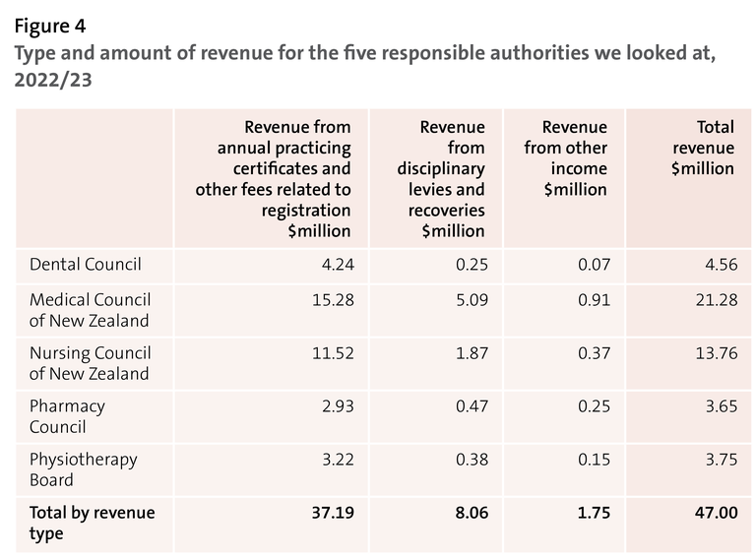Click the annual practicing certificates column header
This screenshot has height=558, width=756.
point(273,179)
